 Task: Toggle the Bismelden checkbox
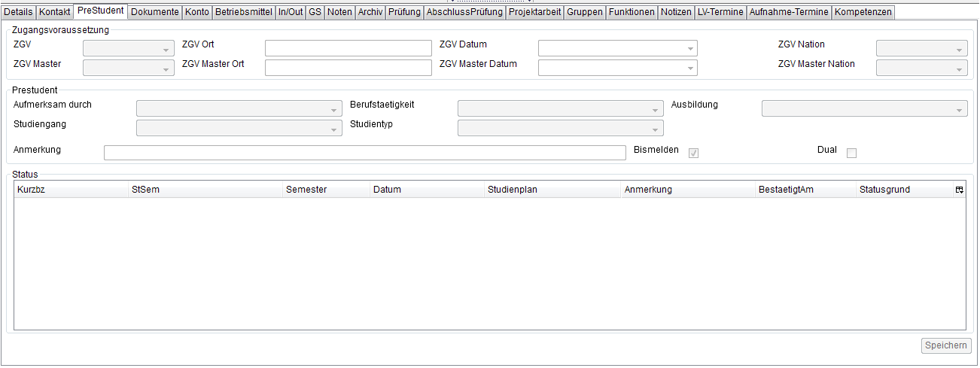pos(694,154)
